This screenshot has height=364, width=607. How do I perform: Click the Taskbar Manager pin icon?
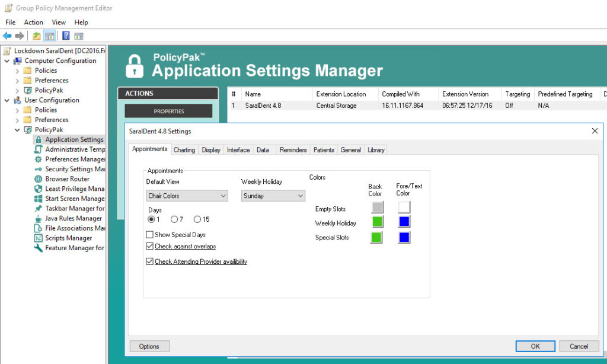point(39,209)
